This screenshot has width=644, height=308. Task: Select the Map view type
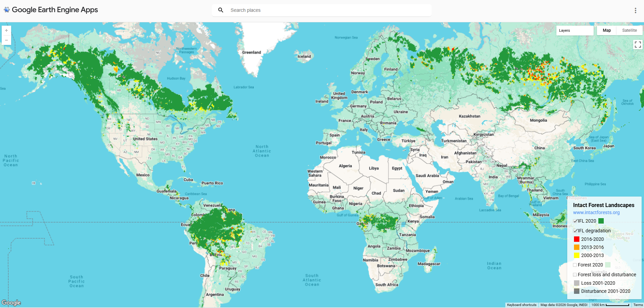coord(606,30)
